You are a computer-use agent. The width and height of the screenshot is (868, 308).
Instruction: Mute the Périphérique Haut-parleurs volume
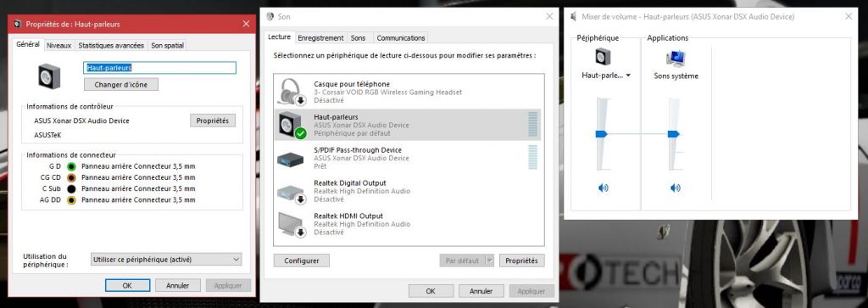pos(603,188)
